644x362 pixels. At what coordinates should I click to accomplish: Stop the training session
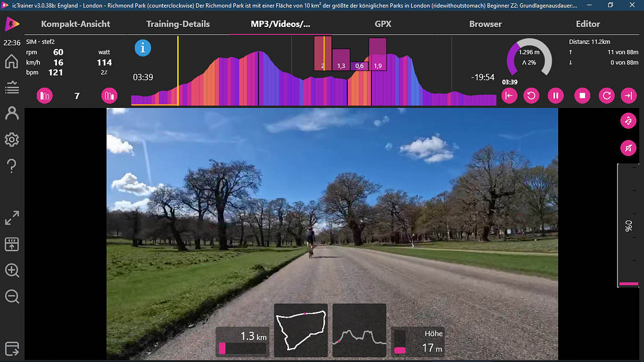pos(582,96)
